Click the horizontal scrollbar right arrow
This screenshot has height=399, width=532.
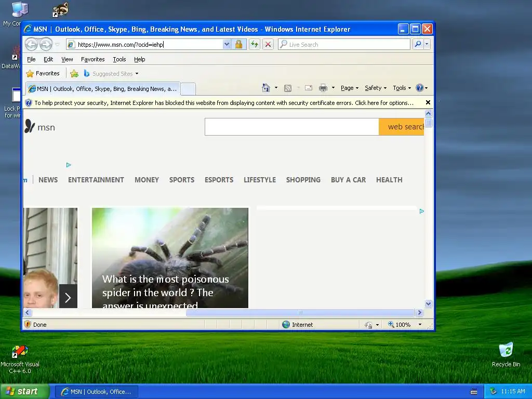[x=419, y=312]
